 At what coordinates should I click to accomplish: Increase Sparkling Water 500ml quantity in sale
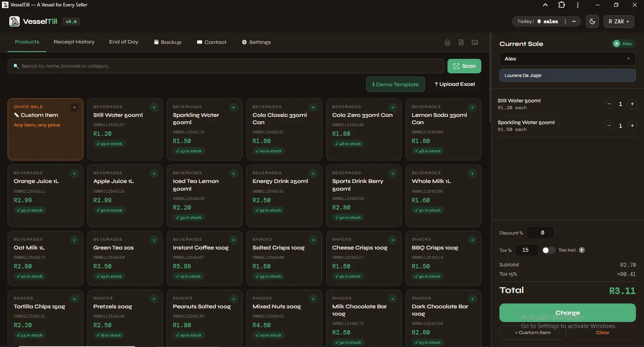click(x=632, y=126)
